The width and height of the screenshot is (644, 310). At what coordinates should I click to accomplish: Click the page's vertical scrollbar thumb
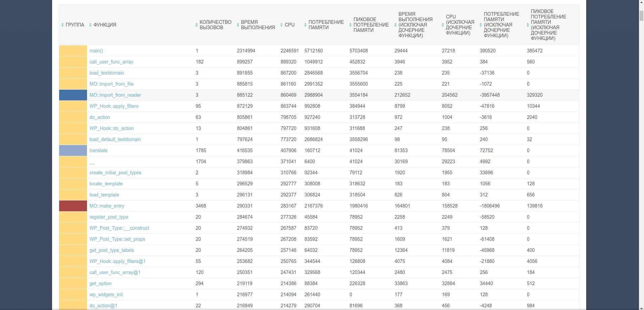pos(641,15)
